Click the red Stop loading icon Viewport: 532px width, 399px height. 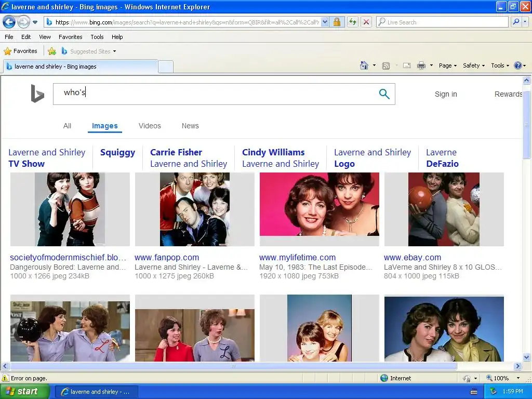pos(366,22)
